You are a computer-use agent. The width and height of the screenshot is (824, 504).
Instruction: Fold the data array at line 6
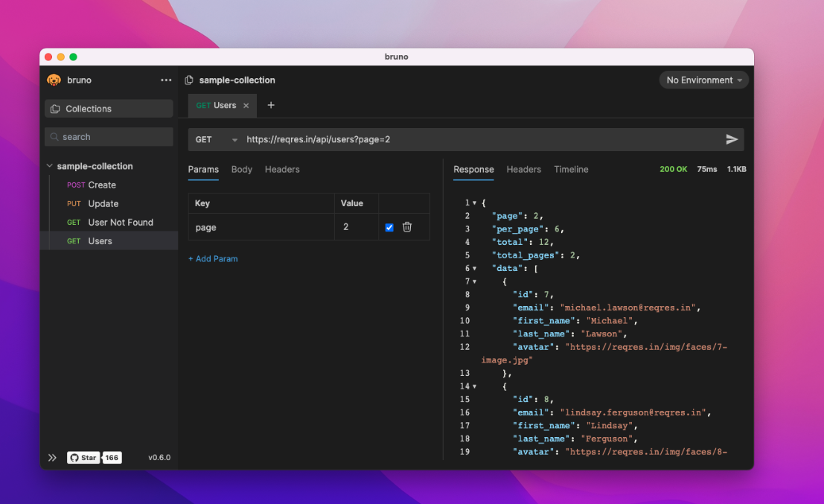click(474, 268)
